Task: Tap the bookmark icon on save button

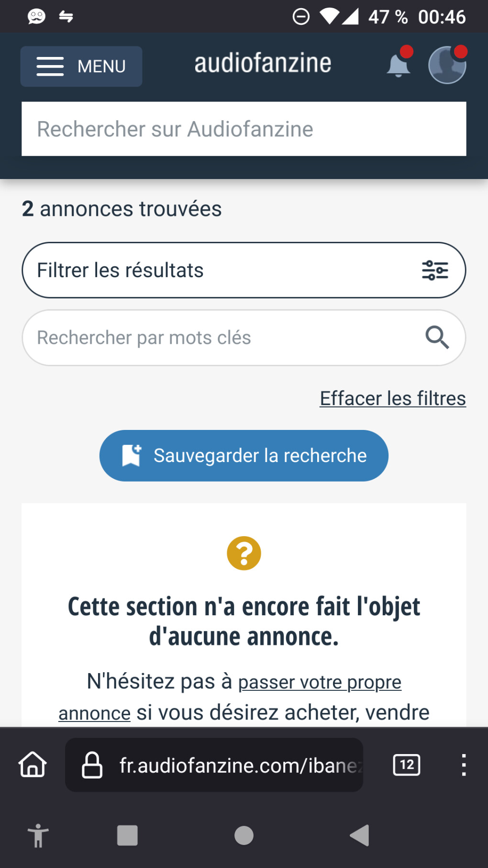Action: (132, 455)
